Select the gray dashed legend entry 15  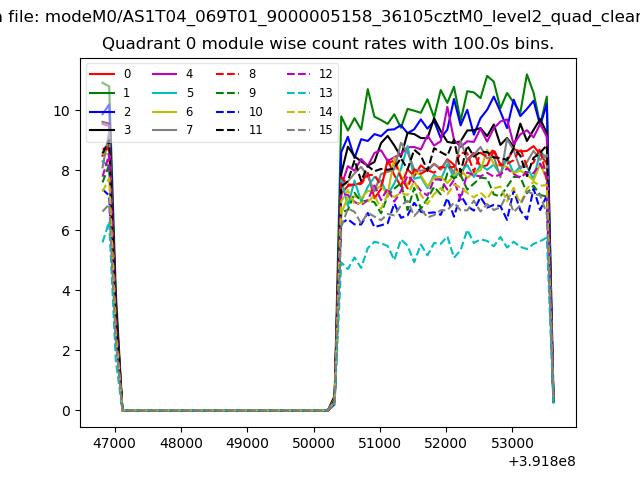point(309,130)
